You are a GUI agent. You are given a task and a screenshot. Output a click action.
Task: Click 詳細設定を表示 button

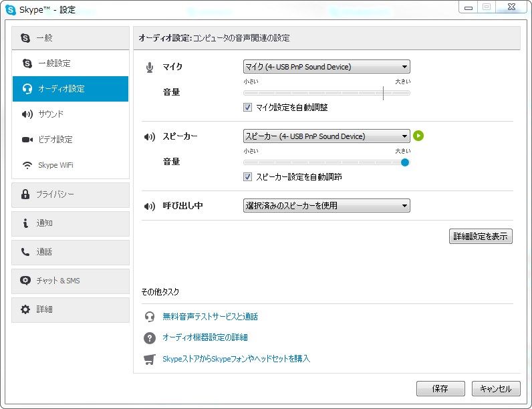coord(481,237)
